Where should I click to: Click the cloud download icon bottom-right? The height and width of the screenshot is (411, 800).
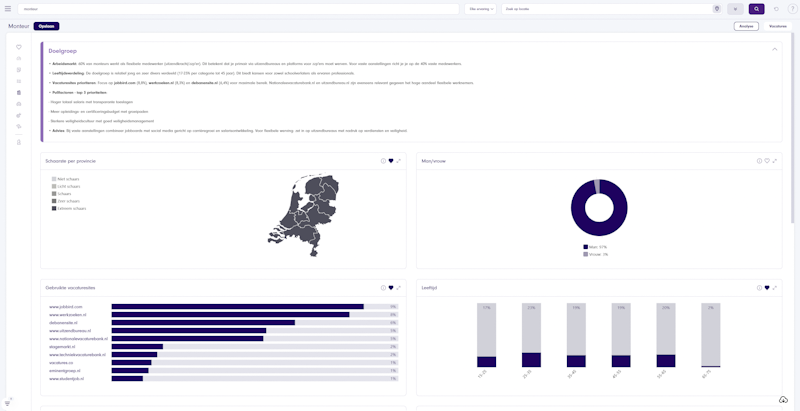click(x=783, y=400)
